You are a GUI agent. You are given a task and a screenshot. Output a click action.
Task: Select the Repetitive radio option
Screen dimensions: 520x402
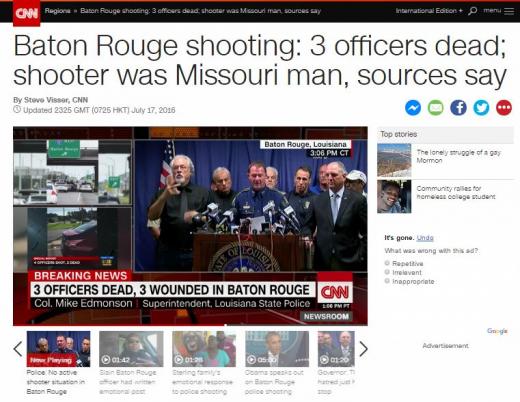[387, 263]
